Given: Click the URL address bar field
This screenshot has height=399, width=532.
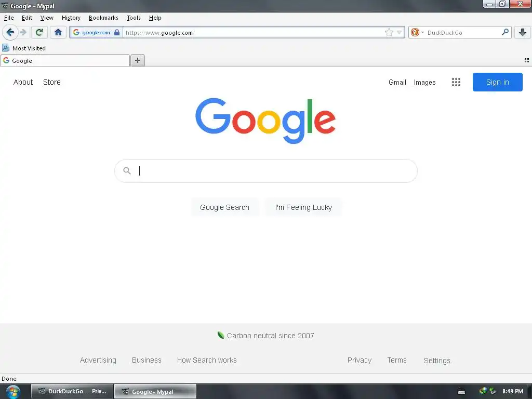Looking at the screenshot, I should [255, 33].
